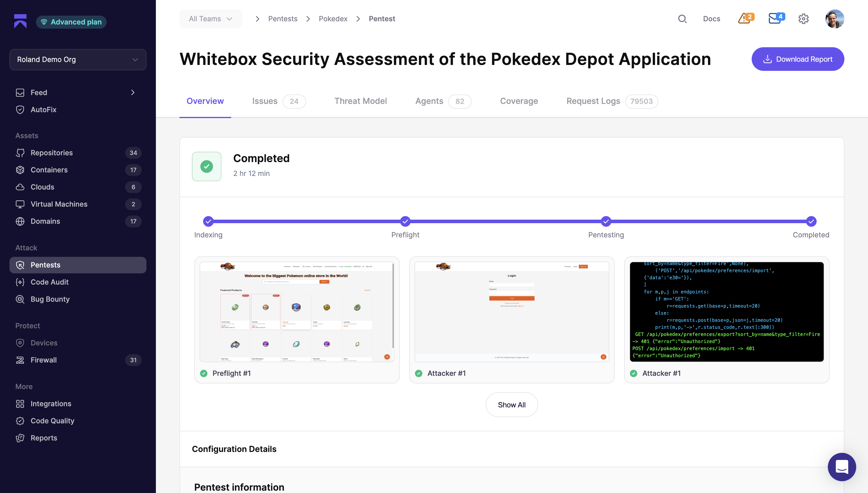868x493 pixels.
Task: Click the Containers box icon
Action: pos(20,170)
